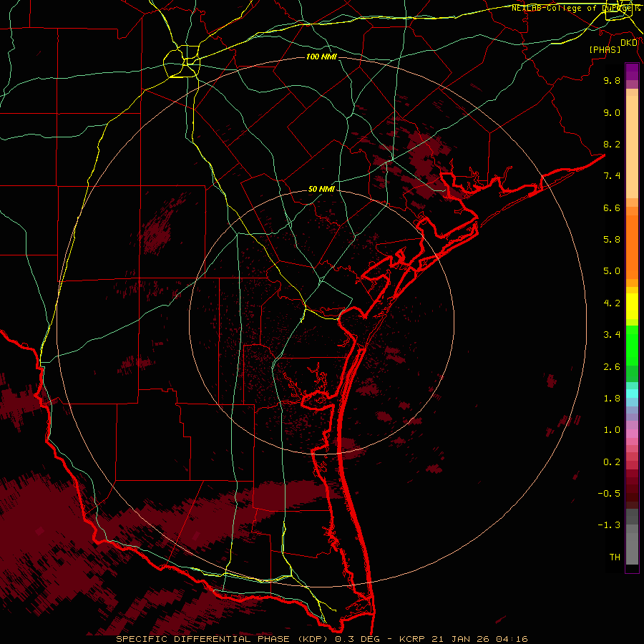Pick the purple swatch at colorbar top
The image size is (644, 644).
tap(632, 72)
